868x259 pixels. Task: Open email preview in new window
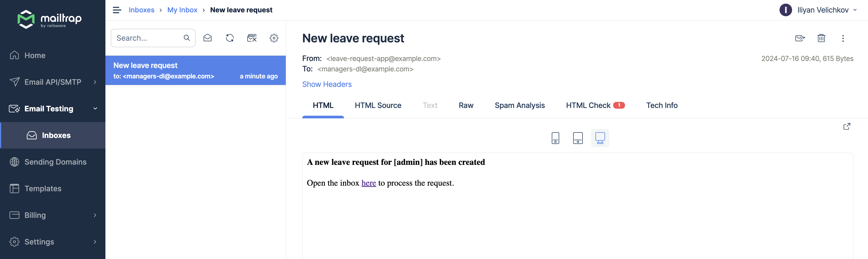pyautogui.click(x=846, y=126)
